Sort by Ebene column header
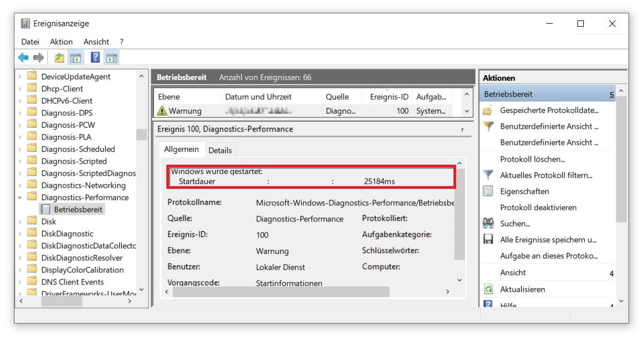 coord(188,97)
